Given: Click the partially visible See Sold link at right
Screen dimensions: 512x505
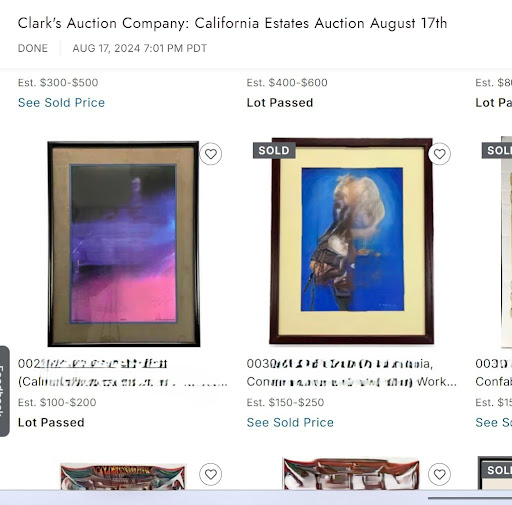Looking at the screenshot, I should tap(494, 423).
